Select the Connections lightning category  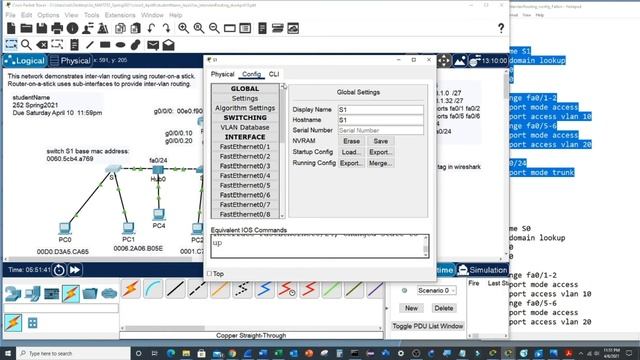pyautogui.click(x=71, y=293)
